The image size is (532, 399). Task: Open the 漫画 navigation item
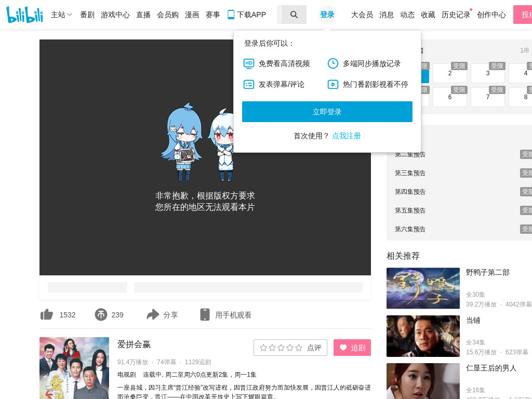[x=192, y=15]
